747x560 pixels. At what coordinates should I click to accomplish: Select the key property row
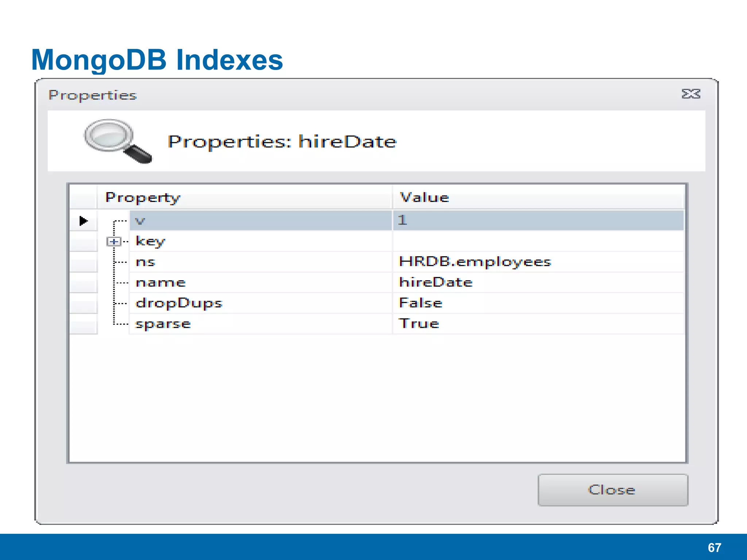[x=150, y=241]
